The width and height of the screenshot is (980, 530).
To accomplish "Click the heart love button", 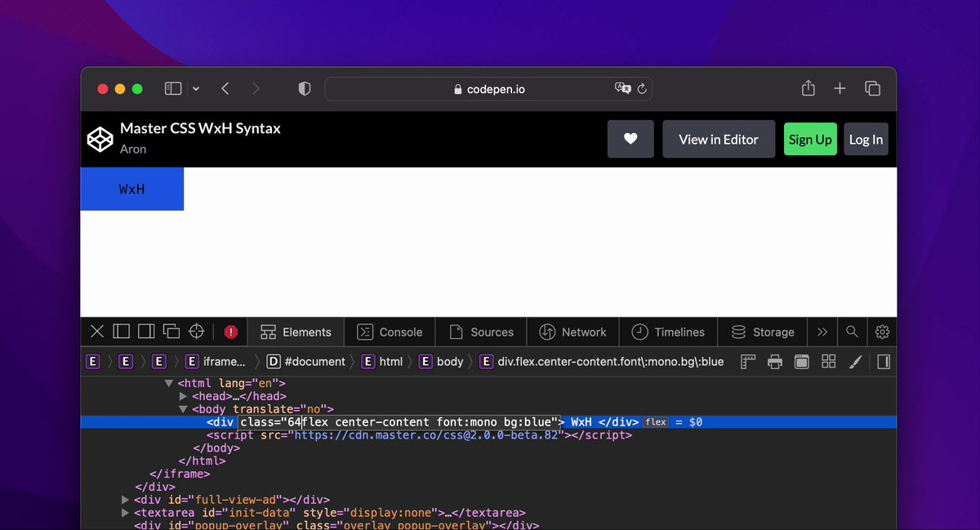I will tap(630, 139).
